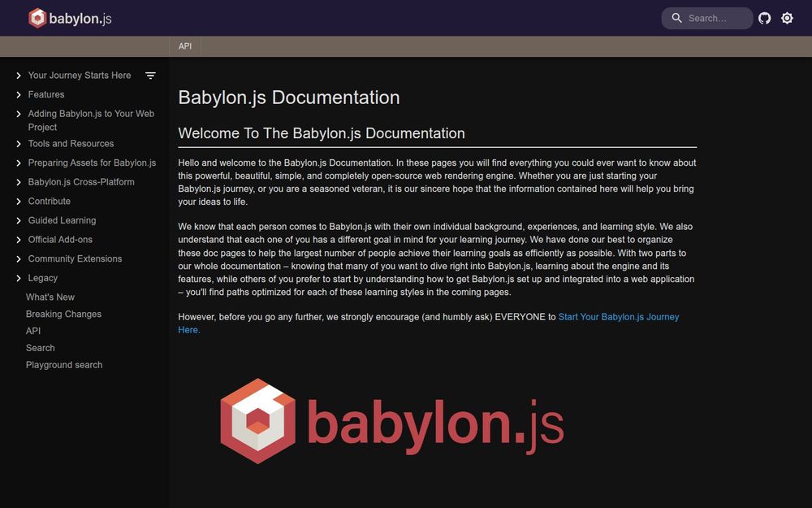
Task: Open Community Extensions sidebar link
Action: tap(75, 258)
